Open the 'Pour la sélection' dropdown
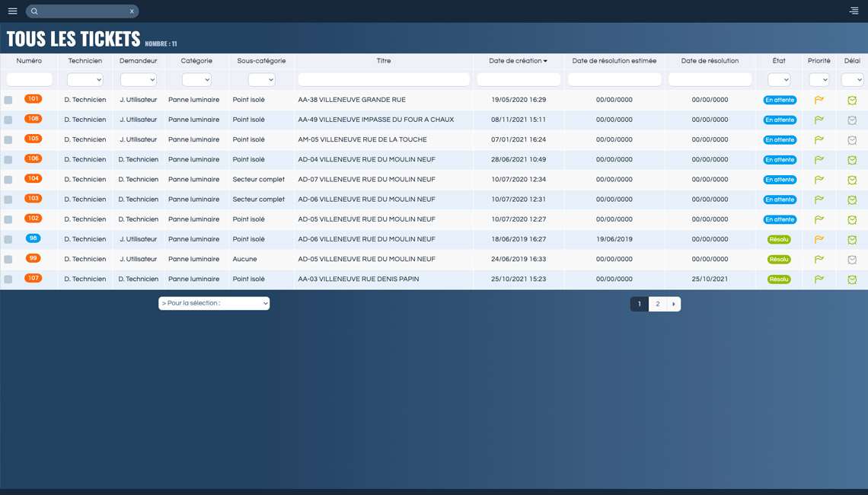 pos(214,303)
